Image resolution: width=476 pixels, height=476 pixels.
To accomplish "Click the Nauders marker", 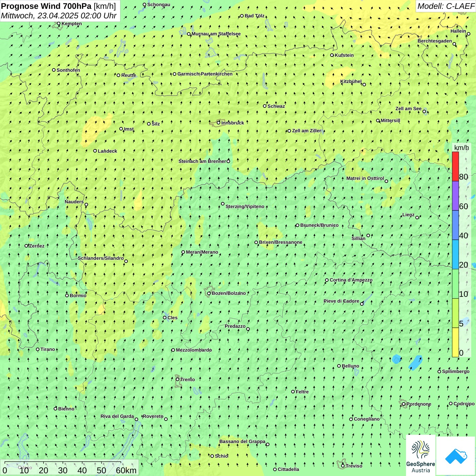I will pos(86,205).
